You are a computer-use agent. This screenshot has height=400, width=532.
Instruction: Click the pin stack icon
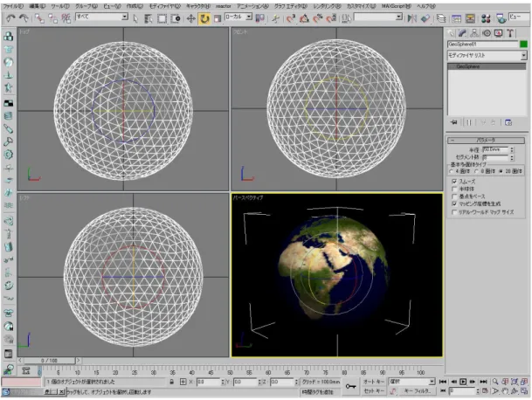(453, 122)
